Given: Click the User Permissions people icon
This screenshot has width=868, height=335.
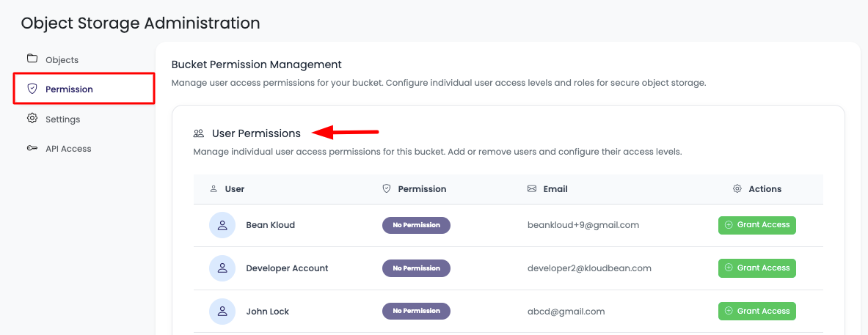Looking at the screenshot, I should coord(199,133).
